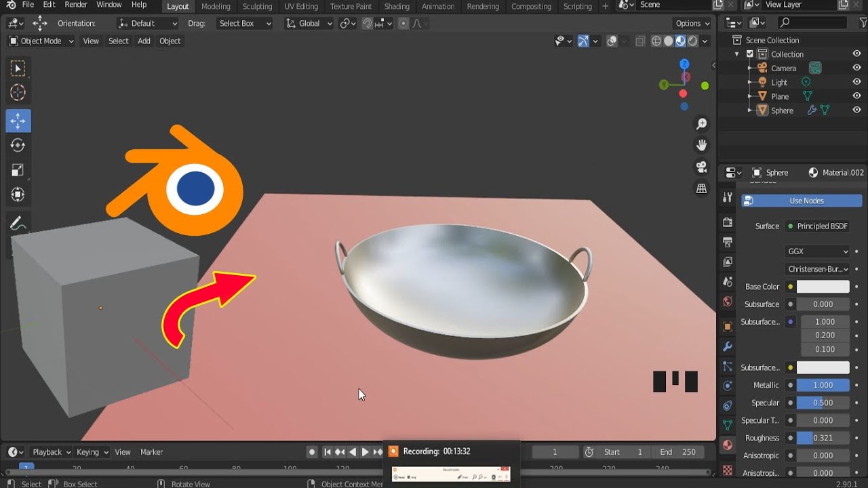Pick the Annotate pencil tool
868x488 pixels.
coord(18,224)
